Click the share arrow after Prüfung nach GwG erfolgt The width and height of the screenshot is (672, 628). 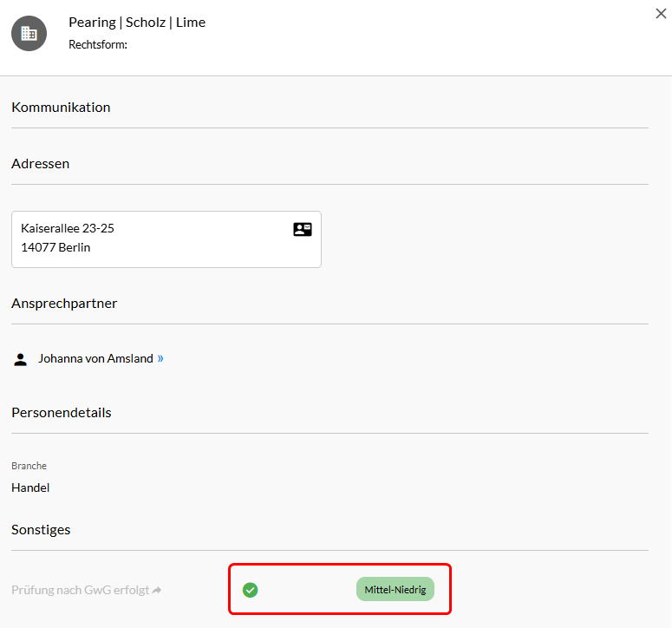point(157,591)
